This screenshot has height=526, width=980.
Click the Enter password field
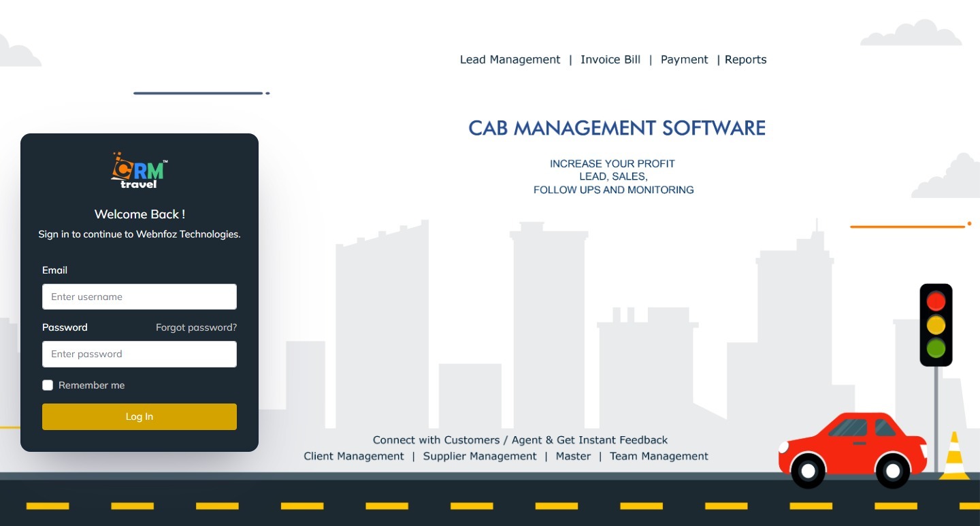(139, 354)
